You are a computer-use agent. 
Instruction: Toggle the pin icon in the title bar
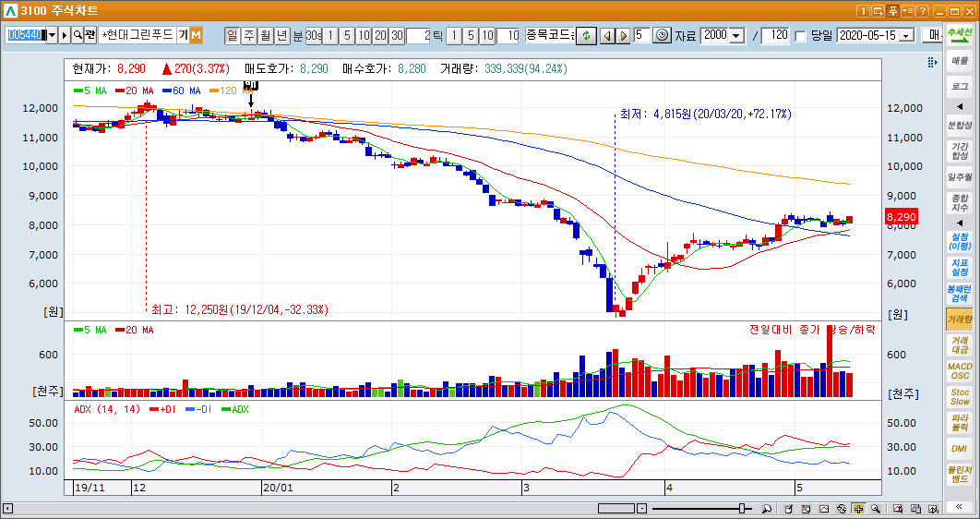click(892, 11)
